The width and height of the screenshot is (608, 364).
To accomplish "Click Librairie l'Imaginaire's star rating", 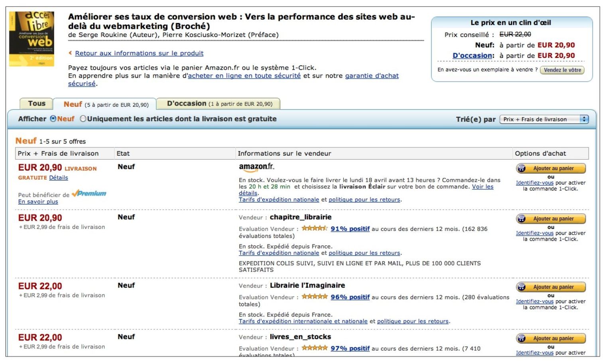I will (x=315, y=297).
